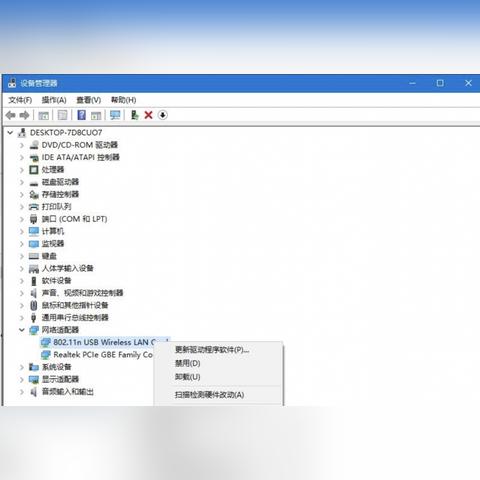Expand the 人体学输入设备 node arrow

coord(22,268)
